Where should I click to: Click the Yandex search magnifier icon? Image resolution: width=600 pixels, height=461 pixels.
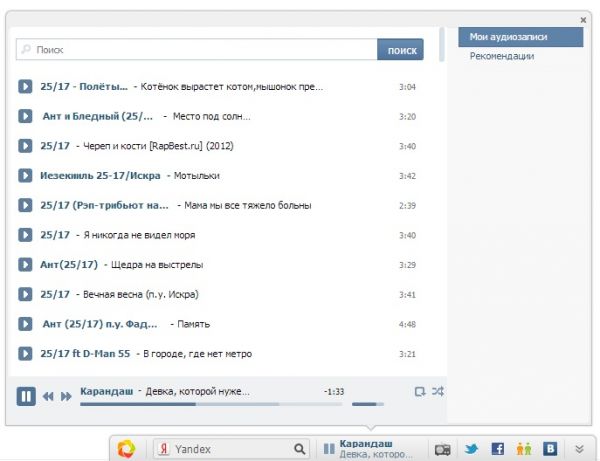click(298, 449)
